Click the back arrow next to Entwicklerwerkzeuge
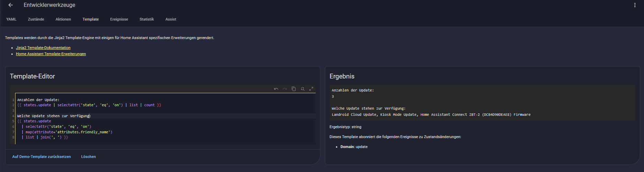Viewport: 644px width, 172px height. tap(10, 5)
